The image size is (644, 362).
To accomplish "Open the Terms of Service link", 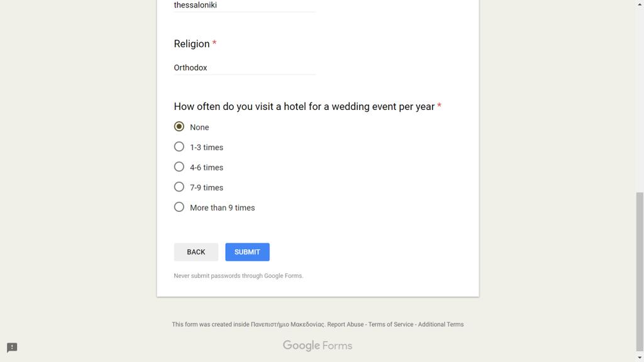I will click(391, 324).
